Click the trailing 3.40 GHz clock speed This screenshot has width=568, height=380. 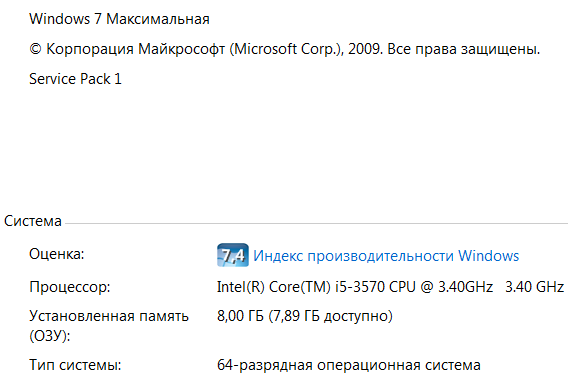pos(535,287)
